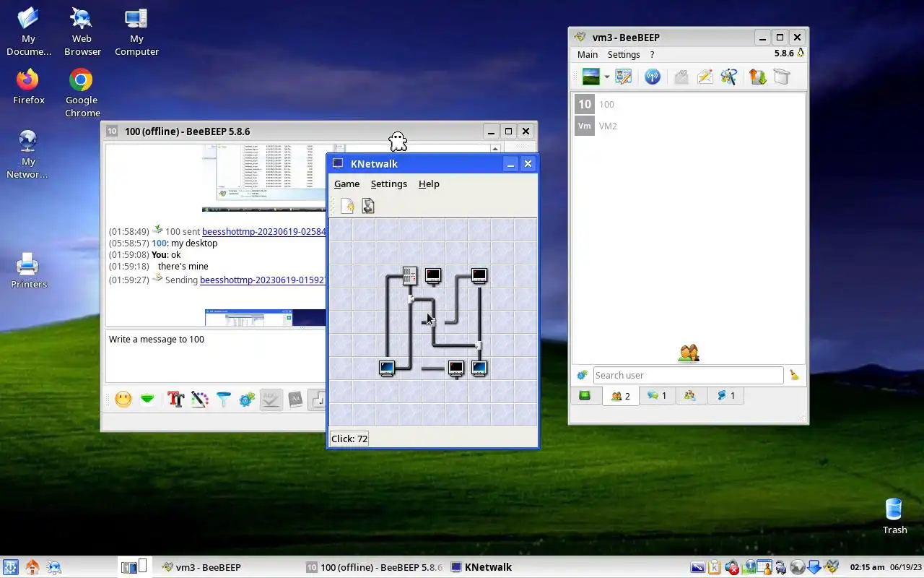924x578 pixels.
Task: Open the start menu button on taskbar
Action: point(10,567)
